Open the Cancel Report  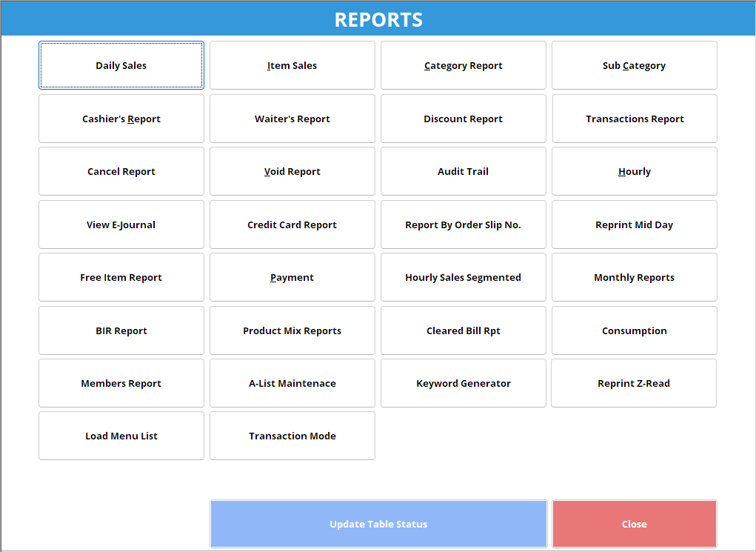121,171
